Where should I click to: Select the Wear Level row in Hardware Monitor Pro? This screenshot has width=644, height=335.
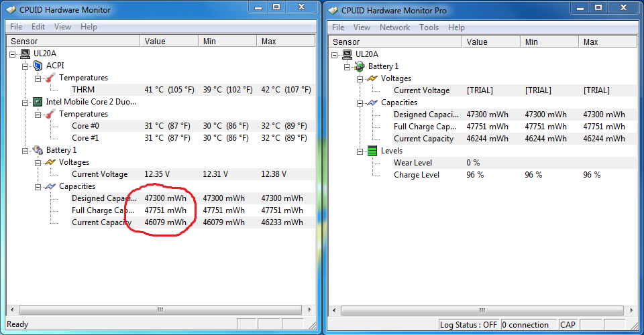click(515, 163)
